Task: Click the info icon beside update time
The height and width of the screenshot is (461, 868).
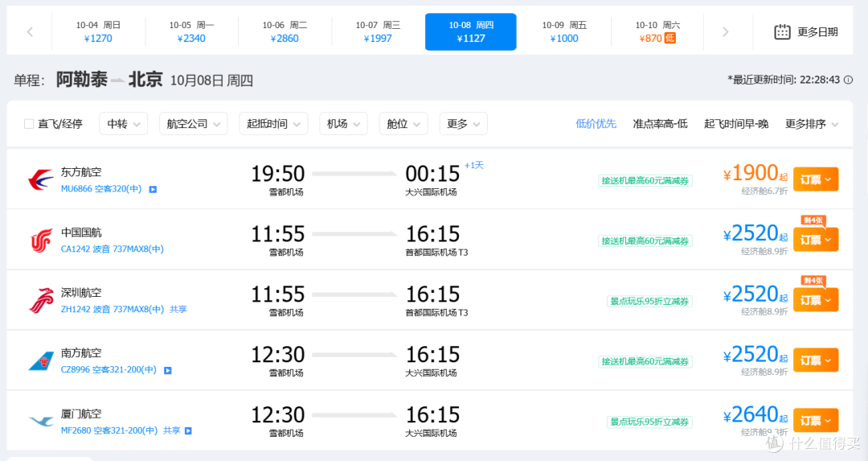Action: coord(848,80)
